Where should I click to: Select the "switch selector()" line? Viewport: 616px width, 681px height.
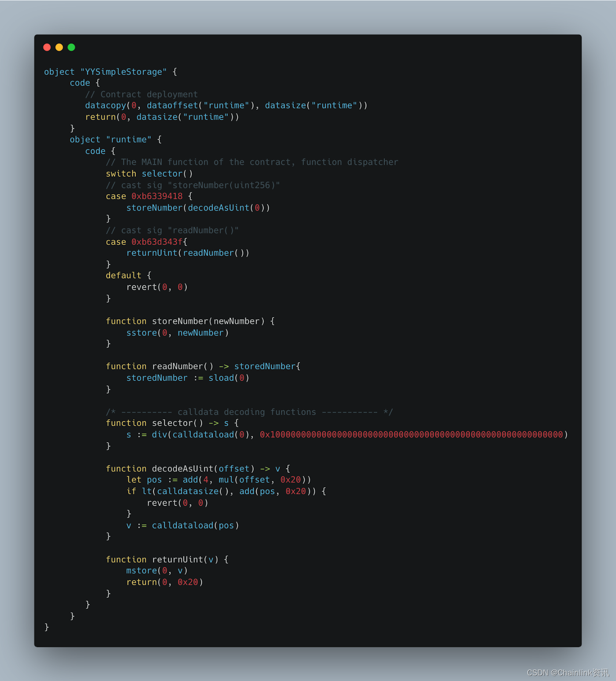[149, 174]
